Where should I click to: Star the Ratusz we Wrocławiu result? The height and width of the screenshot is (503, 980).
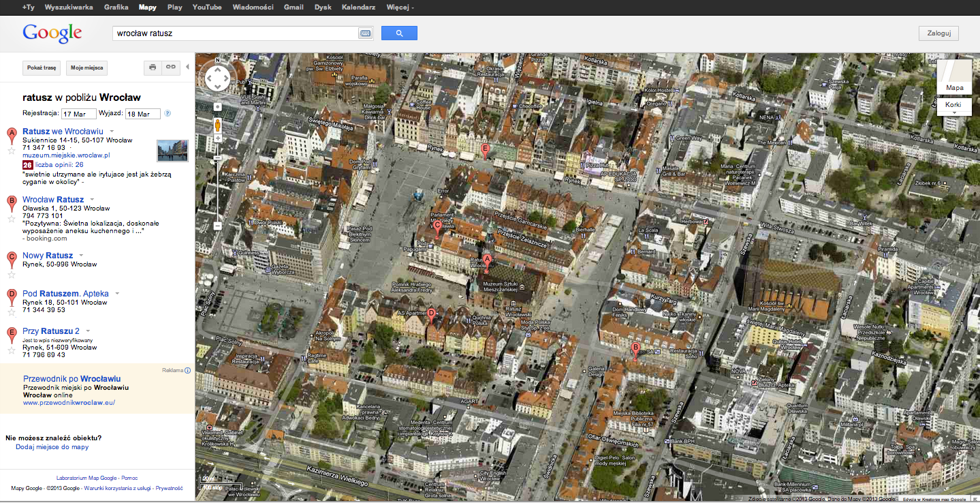tap(11, 151)
